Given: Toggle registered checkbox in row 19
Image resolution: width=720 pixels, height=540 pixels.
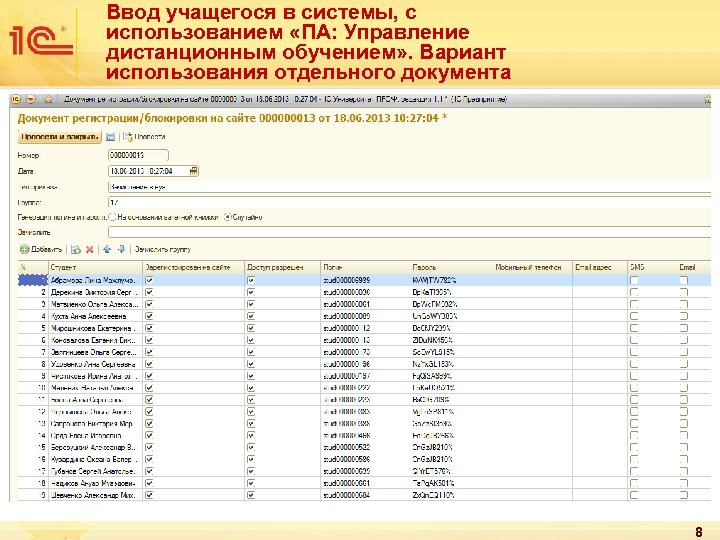Looking at the screenshot, I should pos(149,495).
